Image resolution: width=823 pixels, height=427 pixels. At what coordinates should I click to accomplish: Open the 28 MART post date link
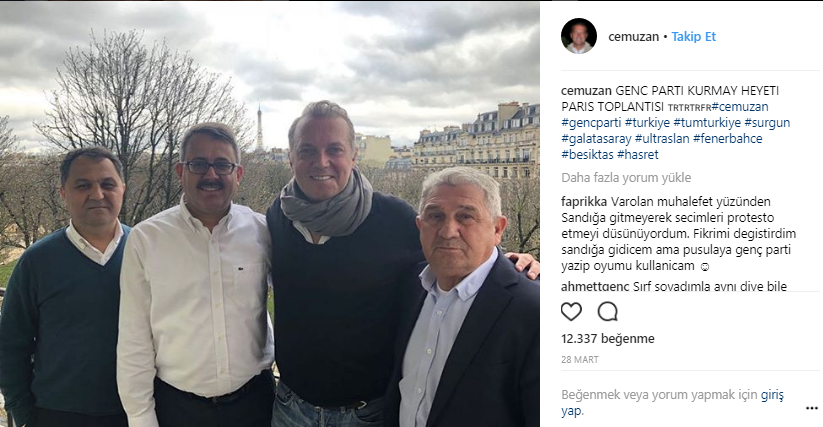pyautogui.click(x=580, y=360)
